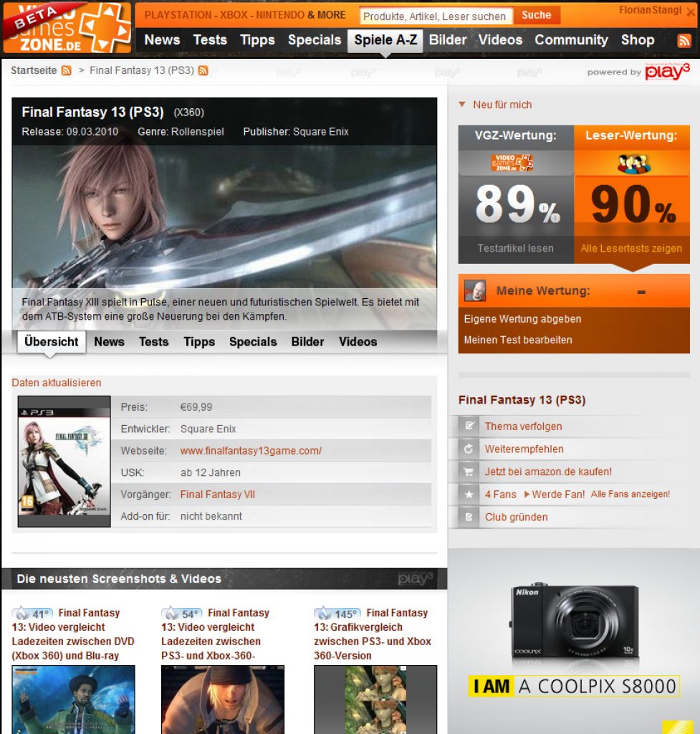Click Eigene Wertung abgeben

pos(522,319)
